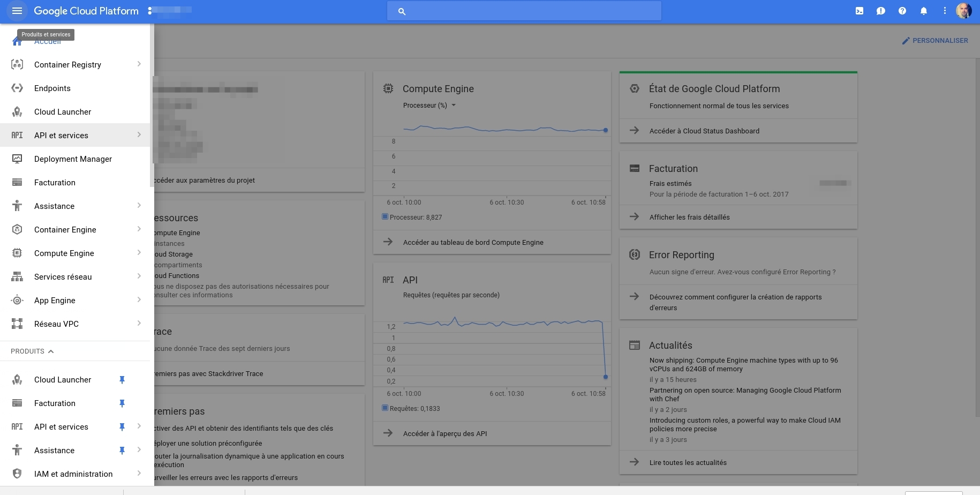
Task: Select Réseau VPC in the sidebar
Action: coord(75,324)
